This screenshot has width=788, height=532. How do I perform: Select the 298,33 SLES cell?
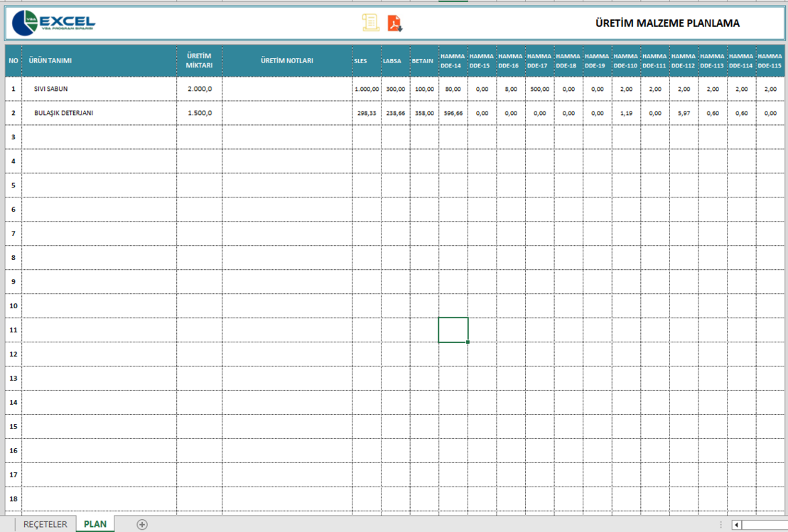point(367,113)
